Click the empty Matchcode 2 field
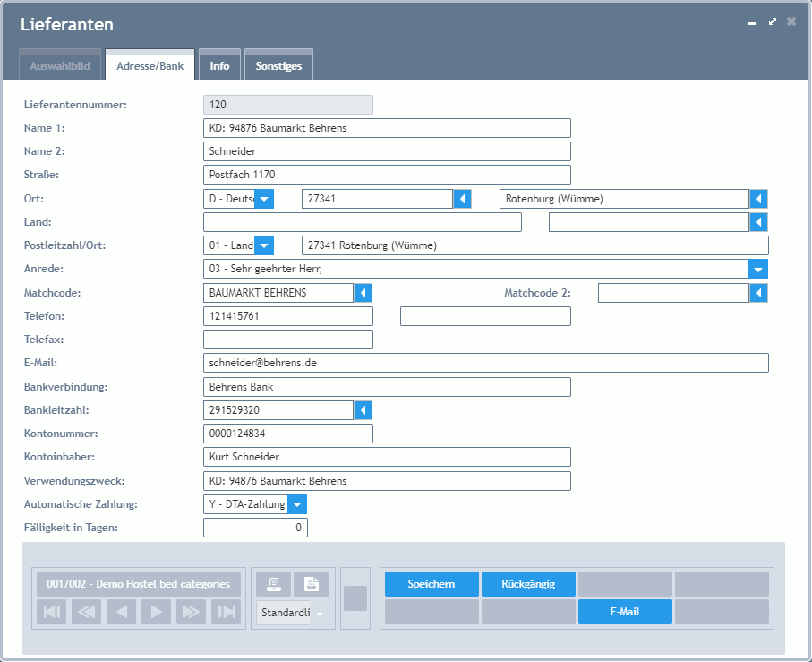812x662 pixels. click(673, 293)
